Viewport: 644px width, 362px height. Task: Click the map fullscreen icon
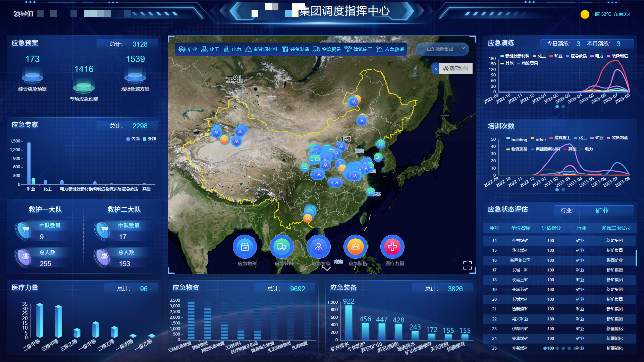click(x=467, y=265)
